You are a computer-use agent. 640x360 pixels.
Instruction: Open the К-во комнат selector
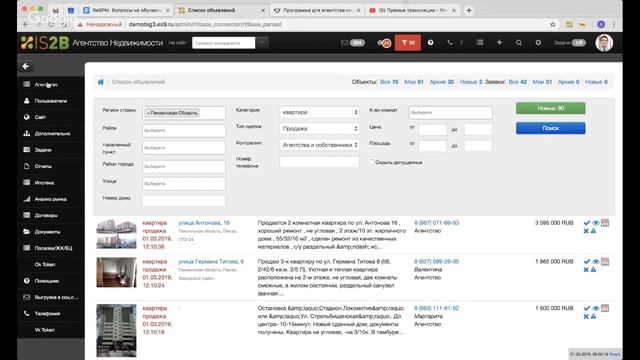[450, 113]
